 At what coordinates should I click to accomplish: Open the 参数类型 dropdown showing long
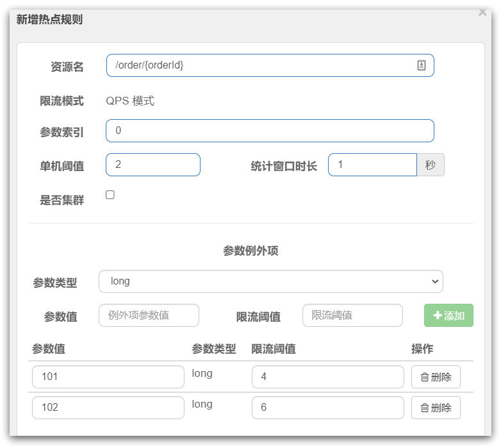(x=270, y=281)
